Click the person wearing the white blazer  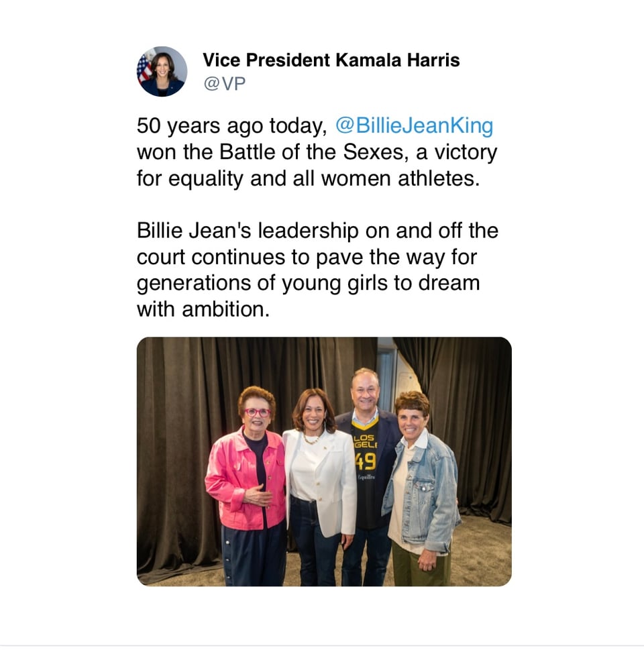pos(319,483)
